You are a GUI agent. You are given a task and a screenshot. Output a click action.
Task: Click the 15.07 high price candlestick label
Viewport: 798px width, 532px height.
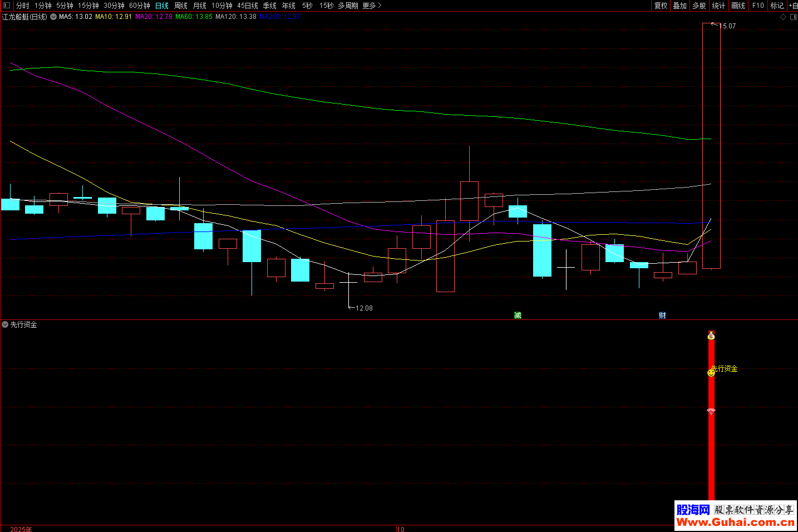[x=727, y=26]
